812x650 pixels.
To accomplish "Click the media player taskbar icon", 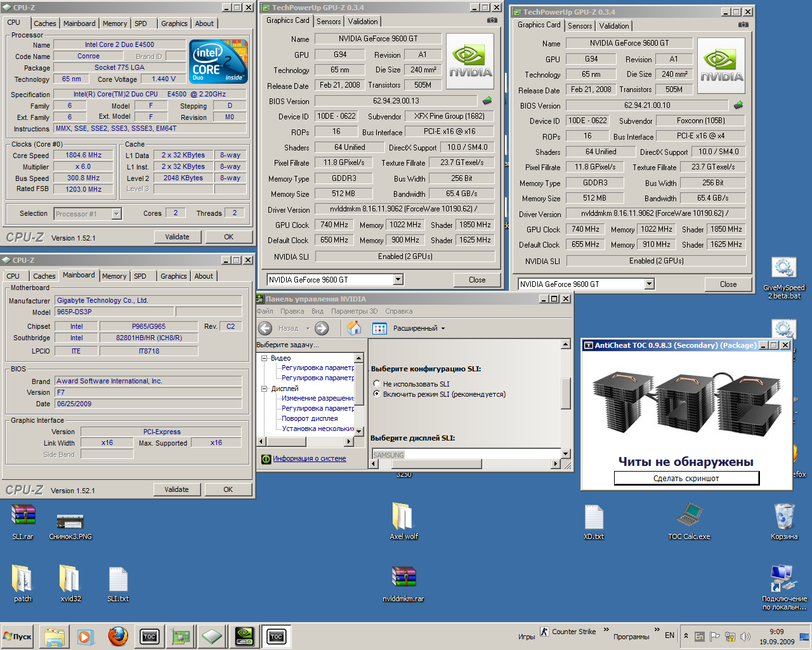I will point(85,637).
